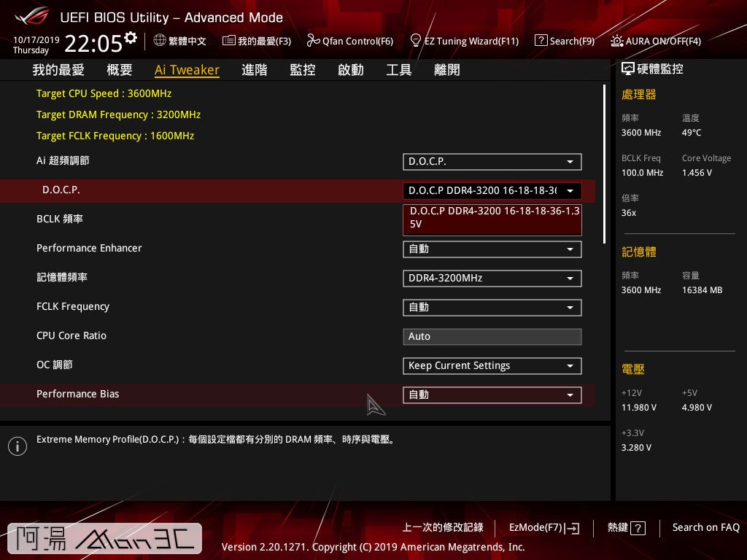Click the BCLK Freq 100.0 MHz value
This screenshot has height=560, width=747.
642,173
